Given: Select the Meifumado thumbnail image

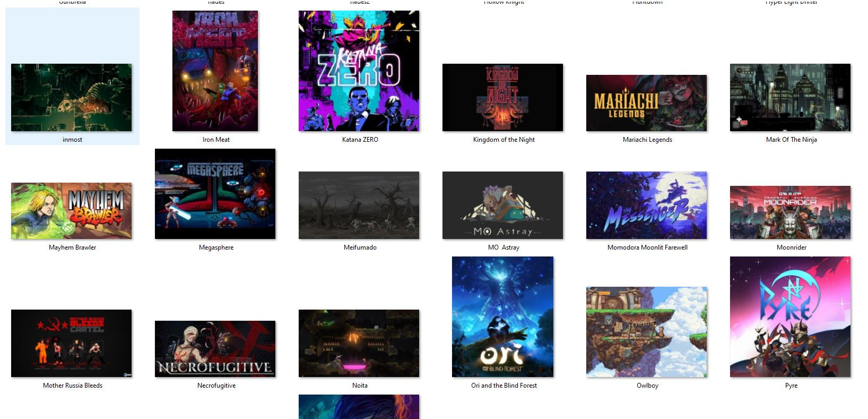Looking at the screenshot, I should pyautogui.click(x=359, y=205).
